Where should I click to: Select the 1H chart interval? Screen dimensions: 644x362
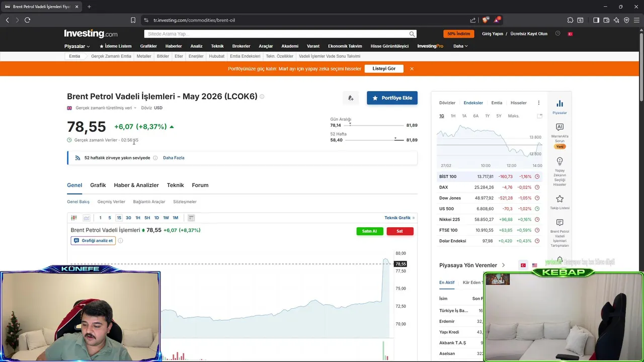137,218
